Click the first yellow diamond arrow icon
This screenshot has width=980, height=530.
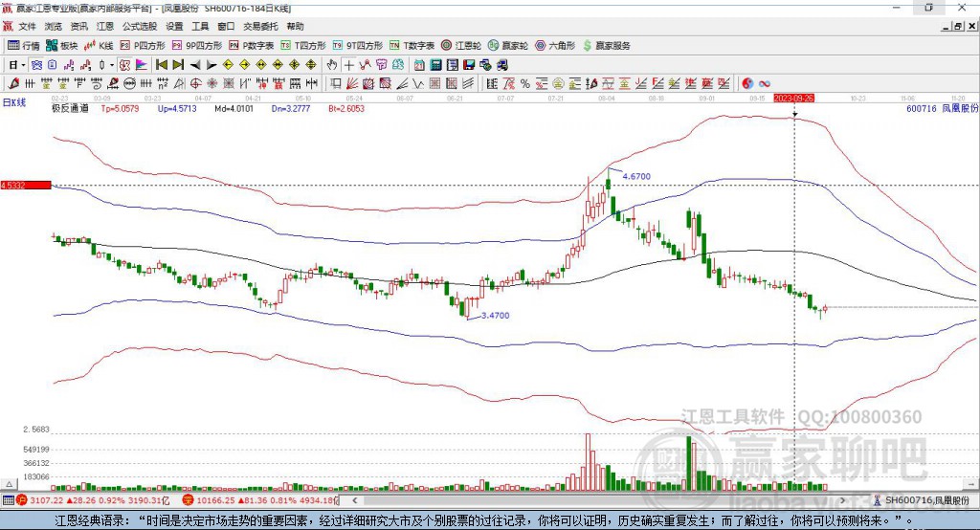pos(228,65)
